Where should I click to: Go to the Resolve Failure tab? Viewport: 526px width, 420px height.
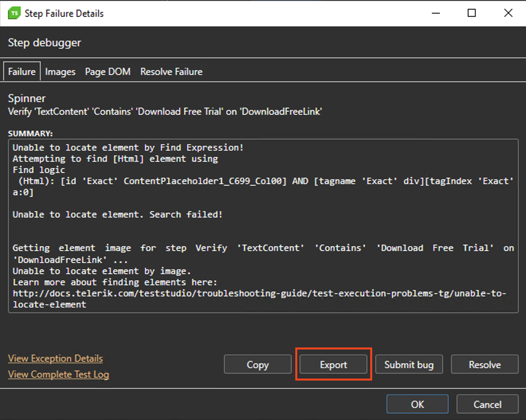click(x=171, y=72)
